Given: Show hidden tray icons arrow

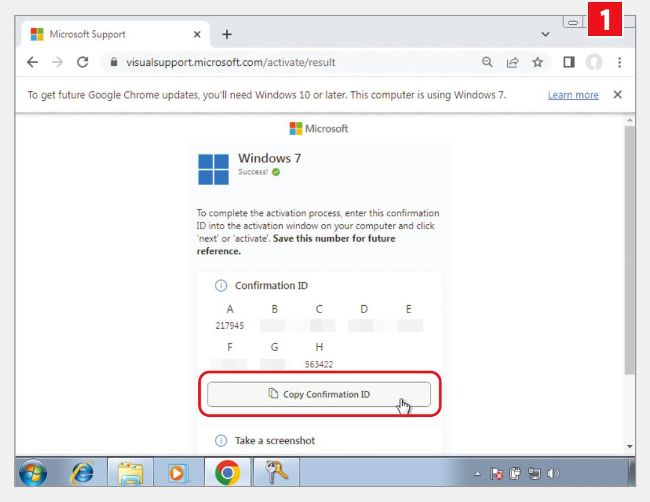Looking at the screenshot, I should pos(477,474).
